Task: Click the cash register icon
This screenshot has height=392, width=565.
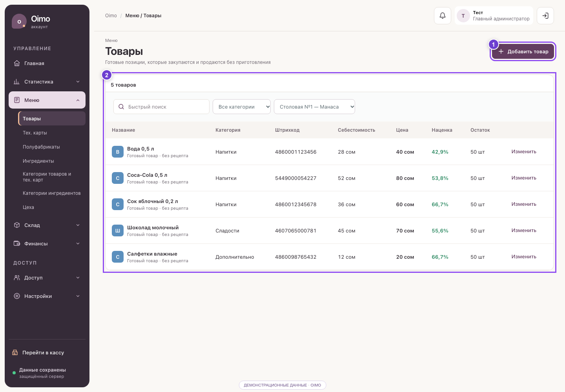Action: click(x=15, y=352)
